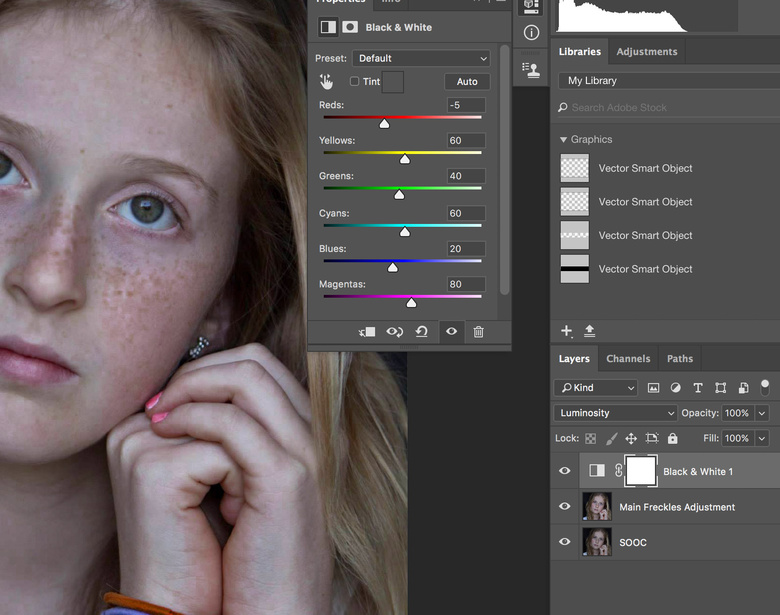
Task: Clip adjustment to layer below icon
Action: (x=367, y=332)
